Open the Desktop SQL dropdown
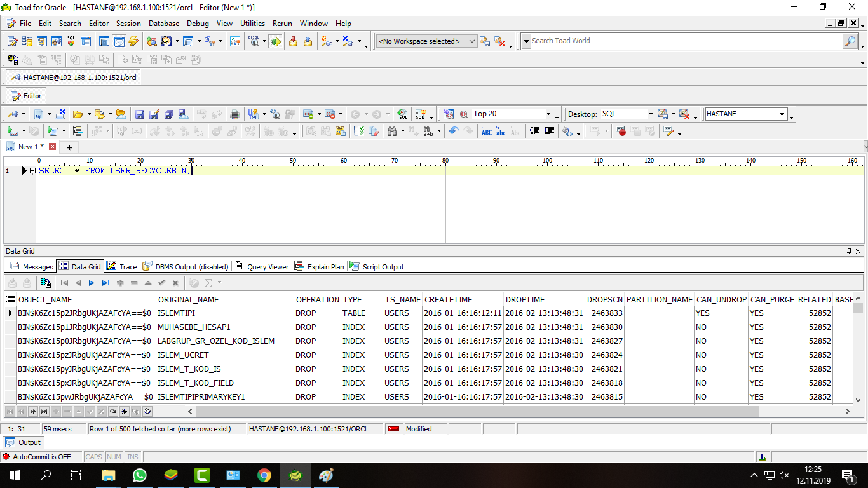 650,114
